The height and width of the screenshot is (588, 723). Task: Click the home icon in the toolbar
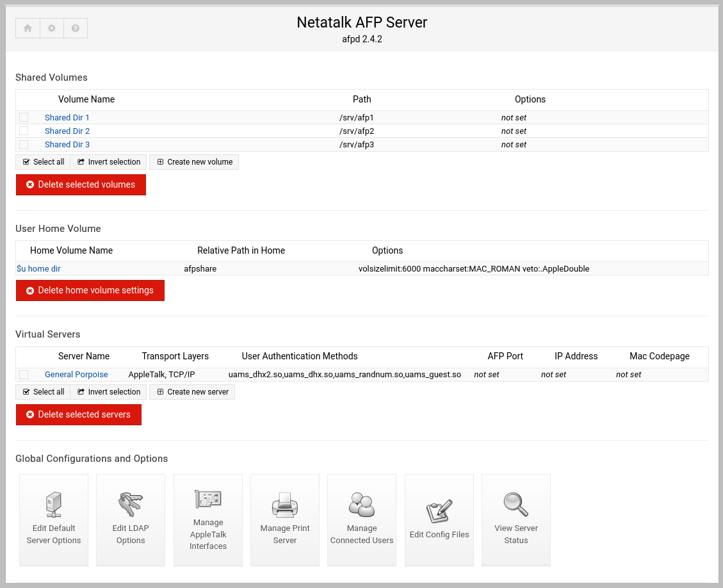(27, 28)
